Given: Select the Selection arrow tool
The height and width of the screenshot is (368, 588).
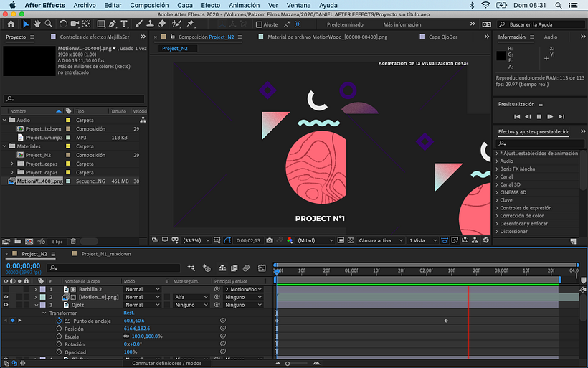Looking at the screenshot, I should (x=26, y=24).
